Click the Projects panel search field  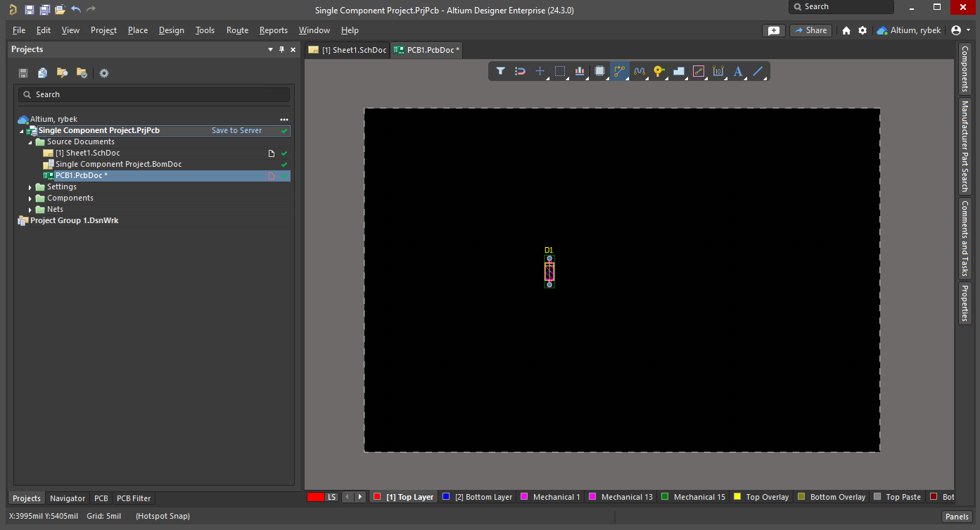point(153,94)
